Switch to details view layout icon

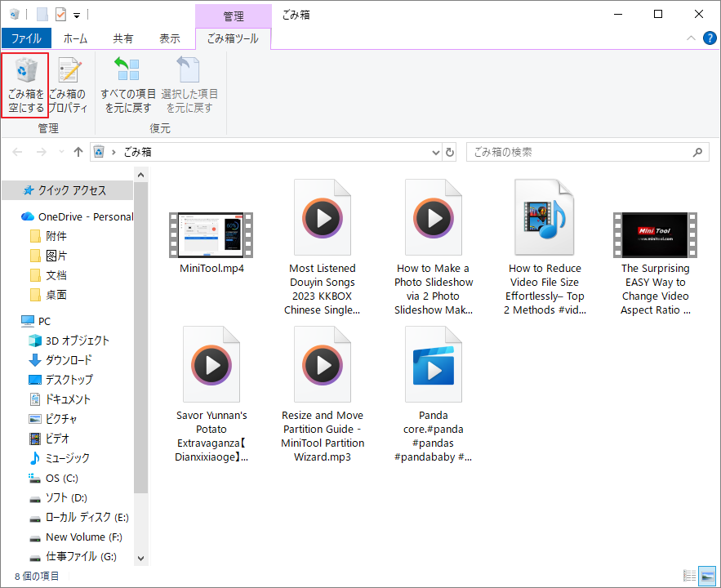click(x=689, y=576)
